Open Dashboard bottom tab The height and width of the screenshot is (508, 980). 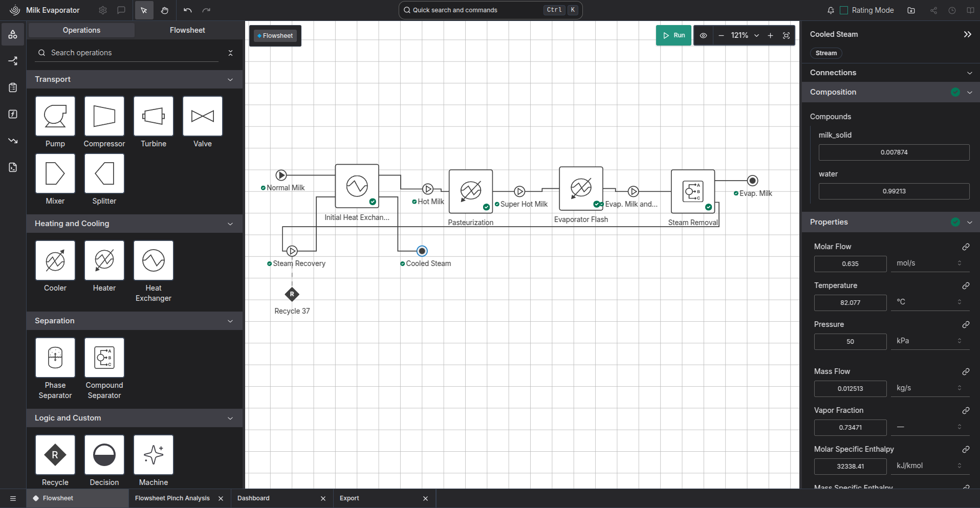(x=253, y=498)
